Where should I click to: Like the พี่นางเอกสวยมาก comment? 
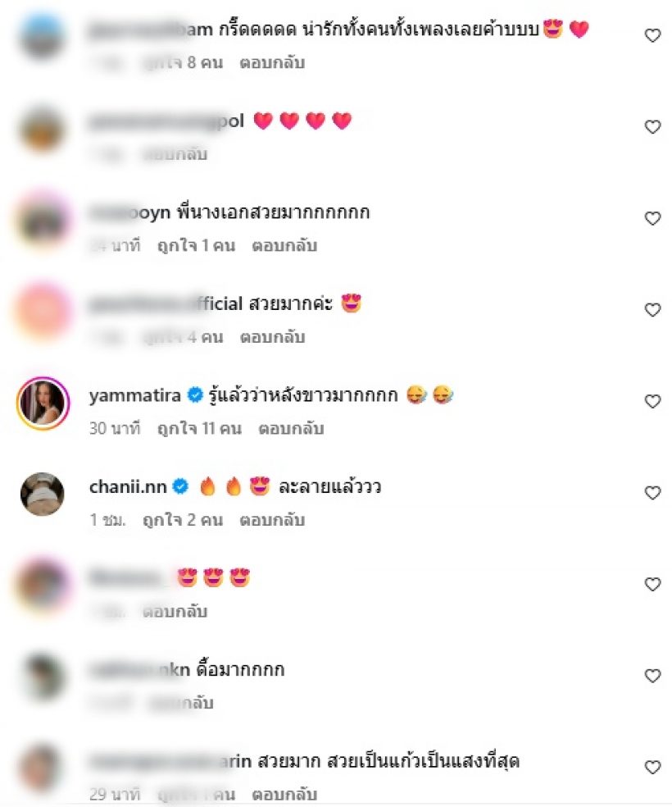(652, 219)
